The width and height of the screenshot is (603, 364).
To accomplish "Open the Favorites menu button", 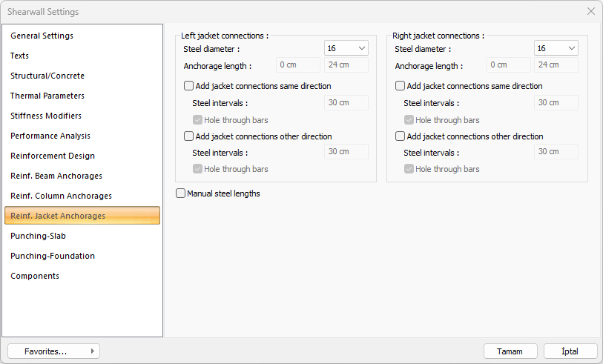I will point(53,351).
